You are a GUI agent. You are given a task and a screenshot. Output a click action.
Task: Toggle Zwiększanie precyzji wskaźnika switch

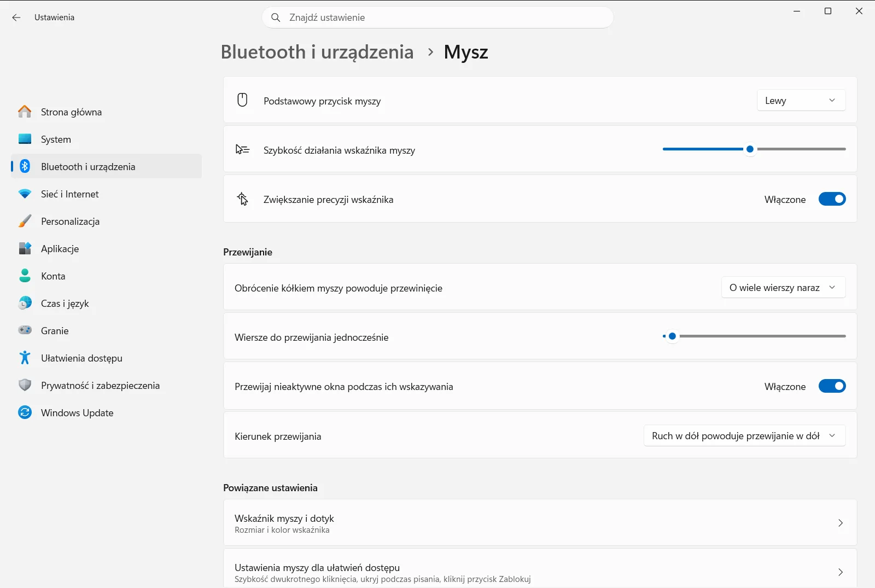click(832, 199)
